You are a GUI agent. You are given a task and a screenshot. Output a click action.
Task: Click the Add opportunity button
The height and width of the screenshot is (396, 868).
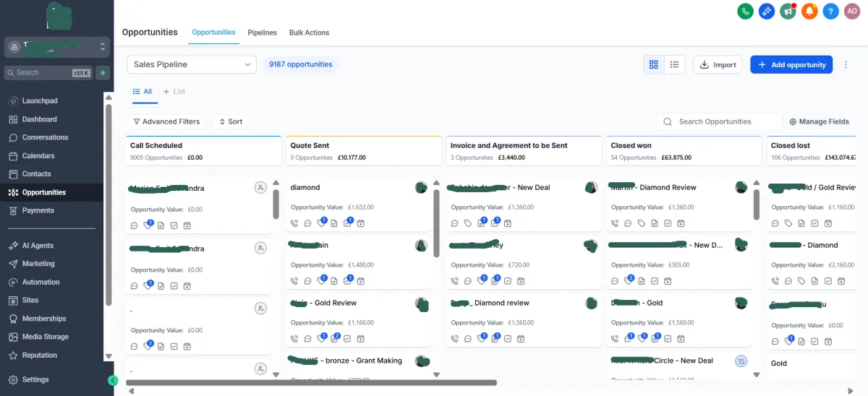791,64
